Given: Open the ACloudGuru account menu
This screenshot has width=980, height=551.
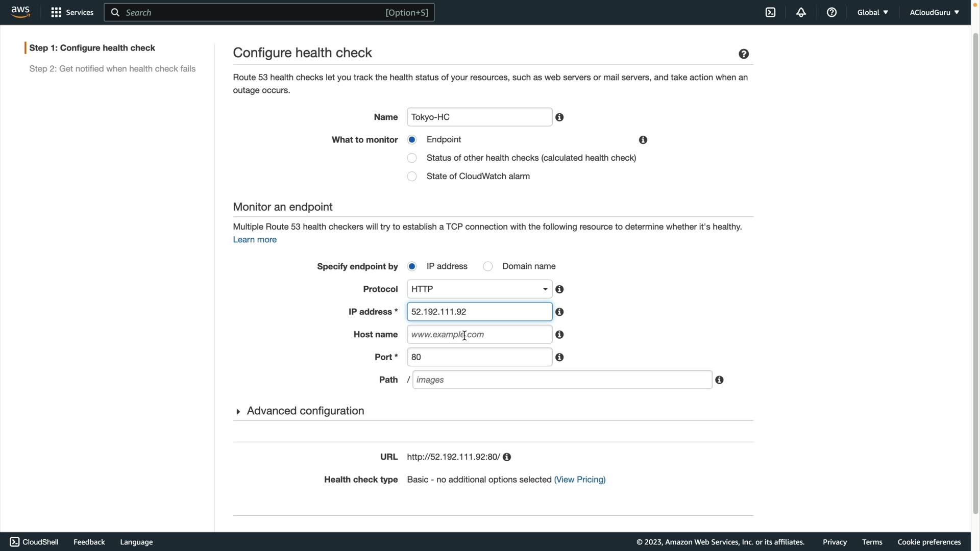Looking at the screenshot, I should pyautogui.click(x=934, y=12).
